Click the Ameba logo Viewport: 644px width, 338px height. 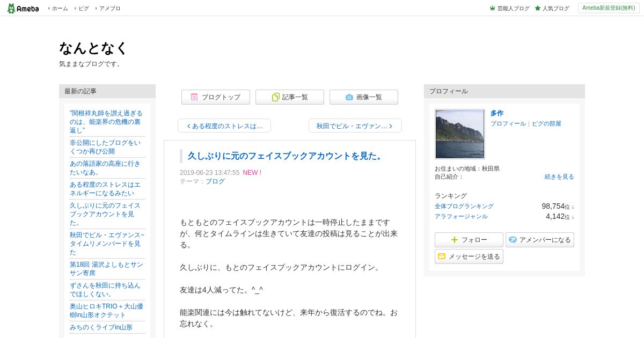tap(23, 8)
